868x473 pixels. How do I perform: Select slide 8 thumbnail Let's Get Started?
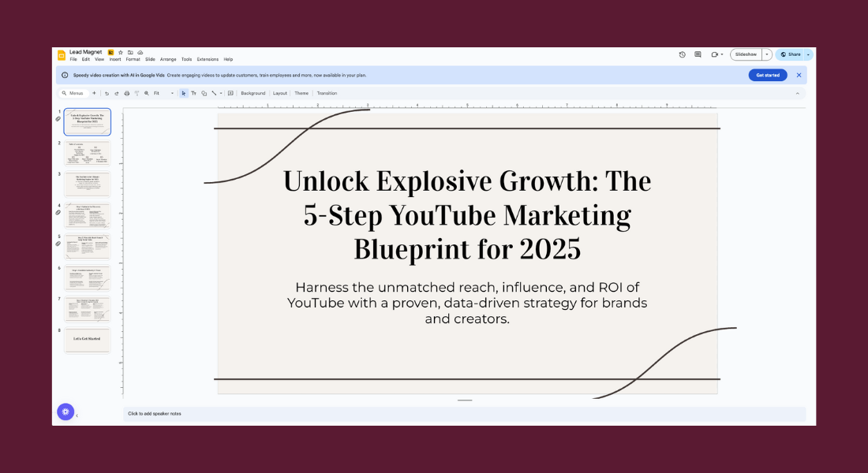pyautogui.click(x=88, y=341)
